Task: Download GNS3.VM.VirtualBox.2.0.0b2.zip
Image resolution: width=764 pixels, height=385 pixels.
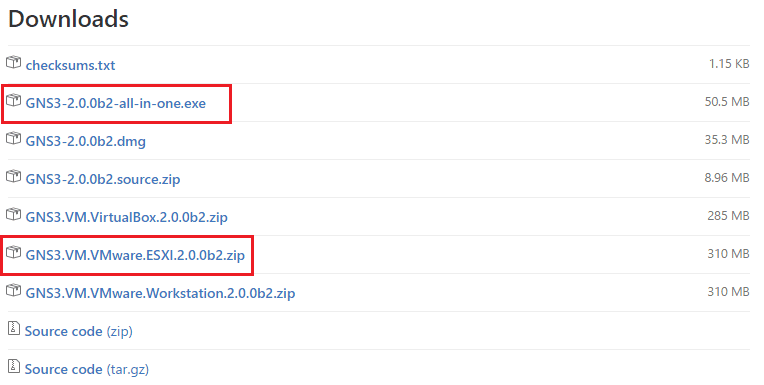Action: point(126,217)
